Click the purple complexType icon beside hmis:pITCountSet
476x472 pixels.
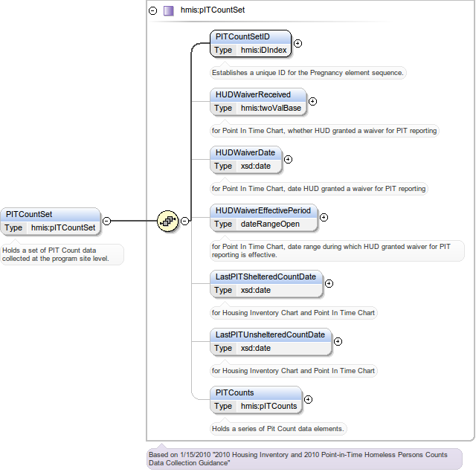pyautogui.click(x=169, y=10)
